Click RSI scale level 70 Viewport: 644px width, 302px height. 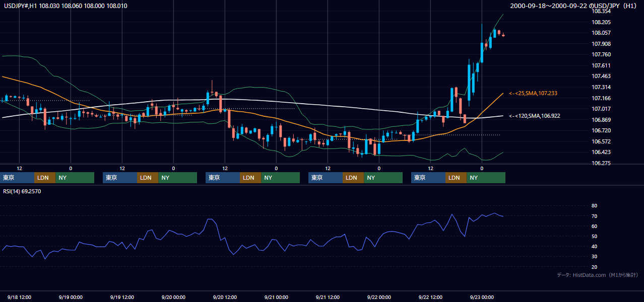[x=595, y=216]
